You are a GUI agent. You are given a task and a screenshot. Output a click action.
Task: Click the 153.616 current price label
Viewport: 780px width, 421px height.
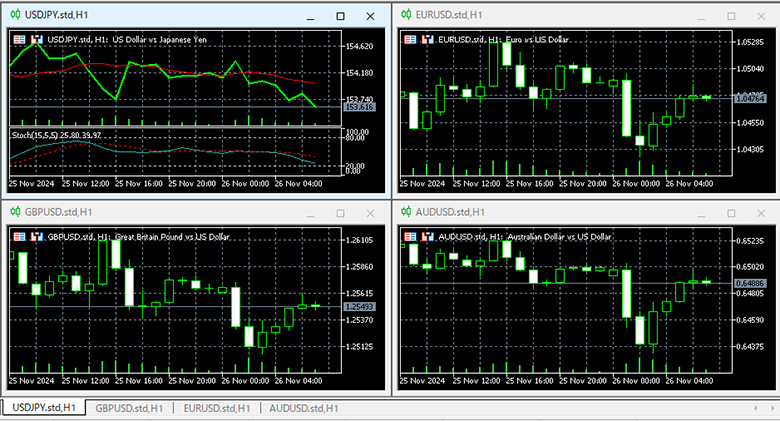[359, 107]
